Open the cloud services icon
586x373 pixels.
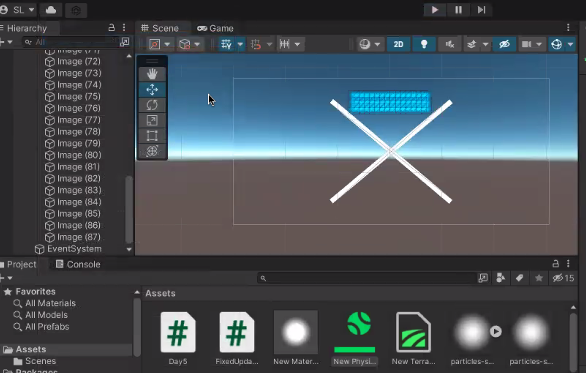pos(51,10)
